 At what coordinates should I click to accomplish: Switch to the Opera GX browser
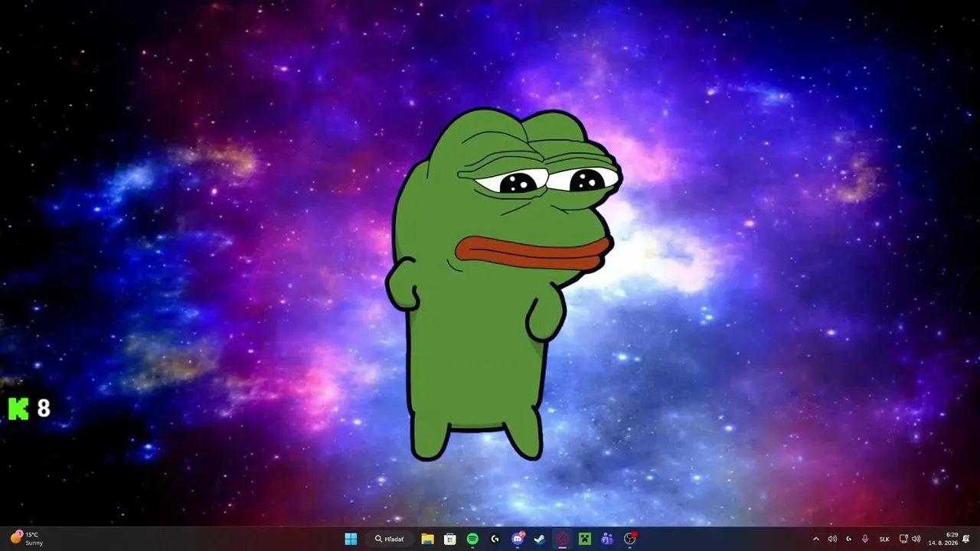click(x=563, y=539)
